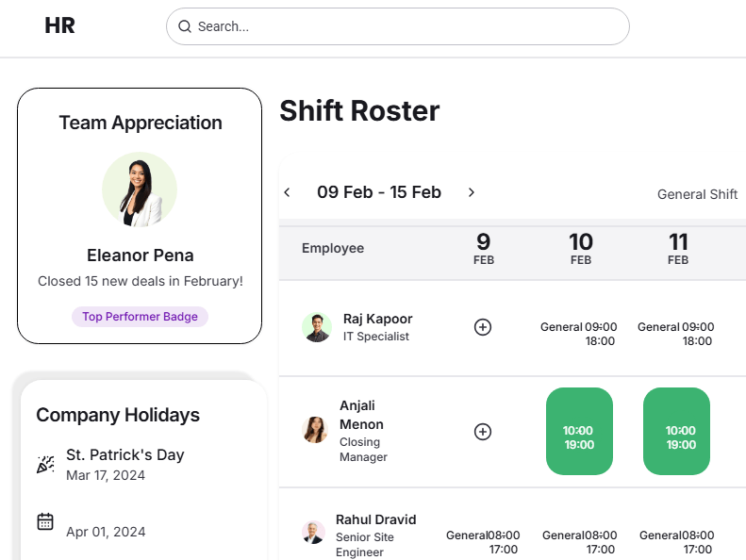Click Rahul Dravid's avatar picture

[313, 532]
